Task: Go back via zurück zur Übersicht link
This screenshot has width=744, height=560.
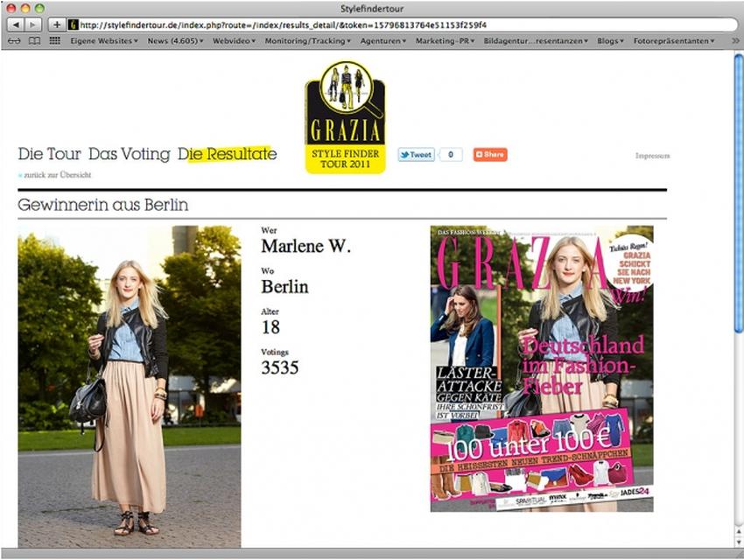Action: pyautogui.click(x=54, y=175)
